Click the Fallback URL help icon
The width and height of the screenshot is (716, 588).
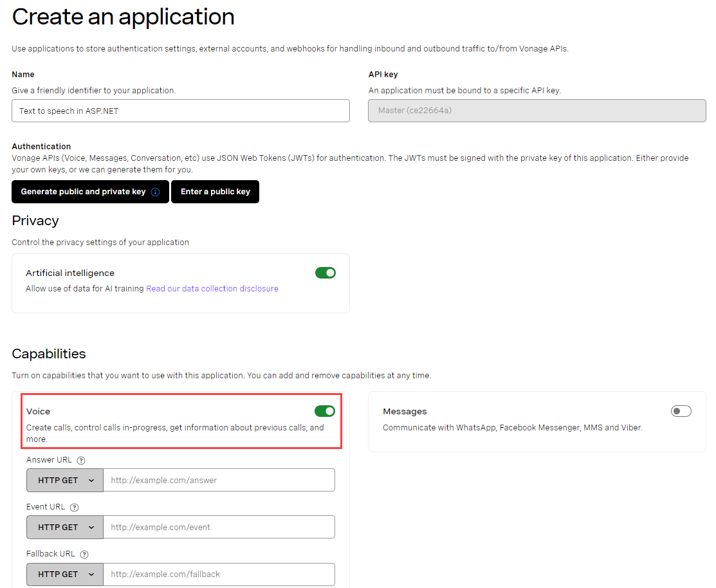click(84, 554)
